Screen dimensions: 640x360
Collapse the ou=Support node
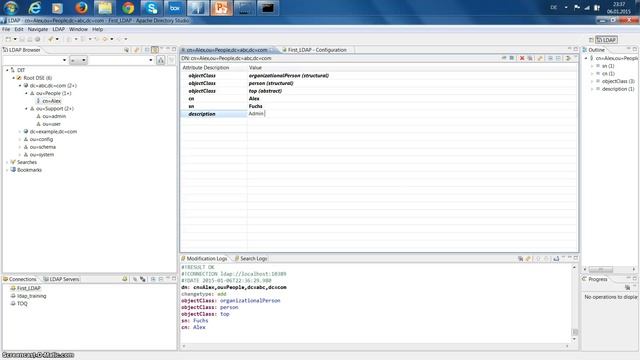click(27, 109)
